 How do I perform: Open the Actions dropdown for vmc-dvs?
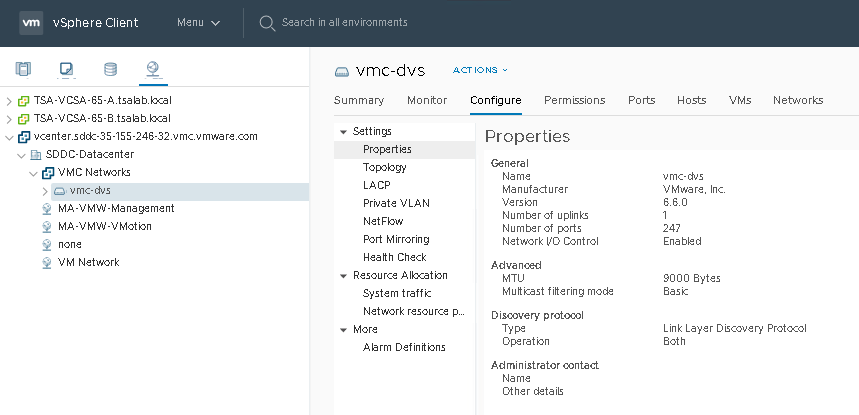click(481, 70)
